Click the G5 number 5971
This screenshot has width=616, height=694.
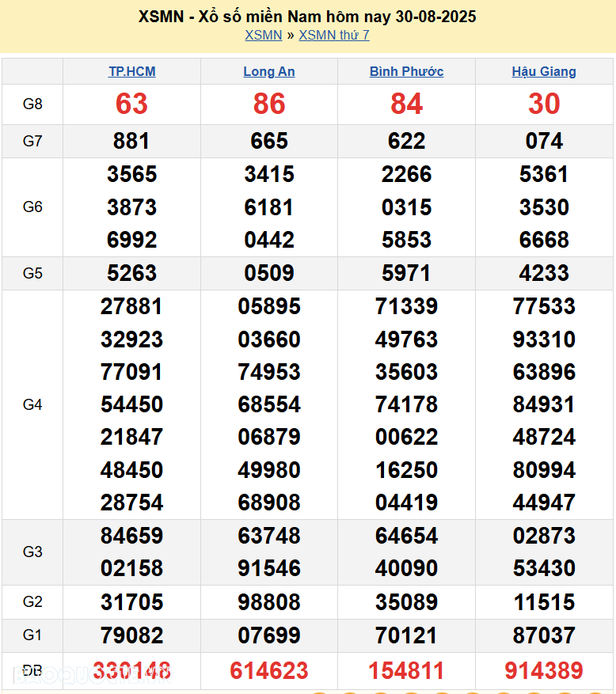tap(406, 273)
